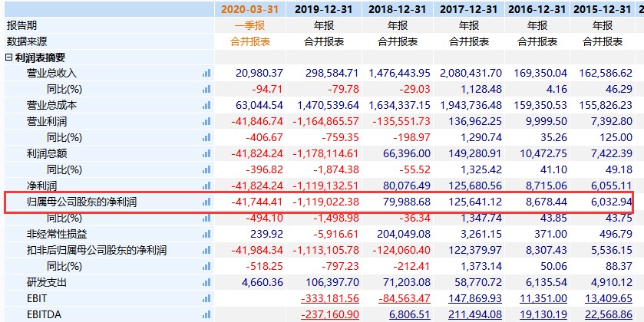Open chart icon for 研发支出 row
The height and width of the screenshot is (322, 644).
pyautogui.click(x=206, y=283)
